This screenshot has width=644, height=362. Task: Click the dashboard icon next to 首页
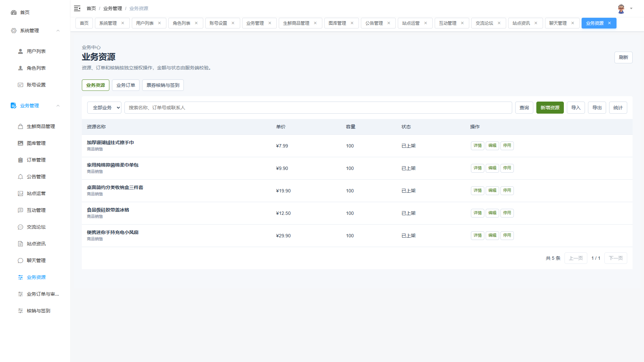[14, 12]
